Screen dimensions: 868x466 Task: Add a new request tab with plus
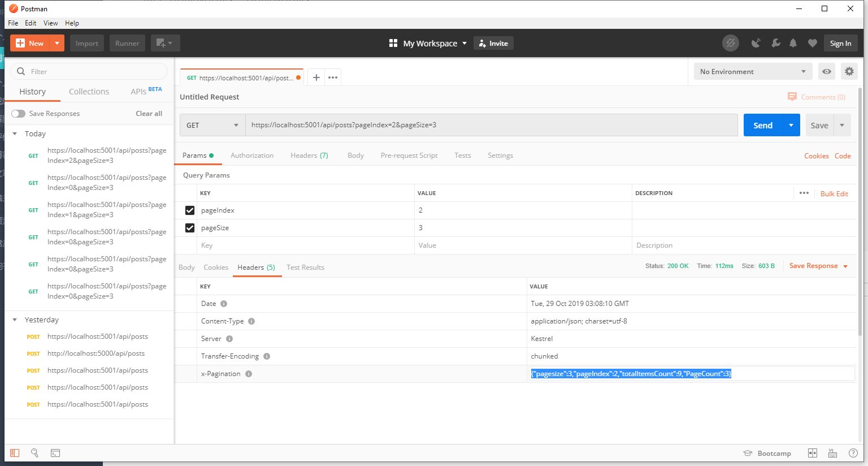[x=316, y=77]
